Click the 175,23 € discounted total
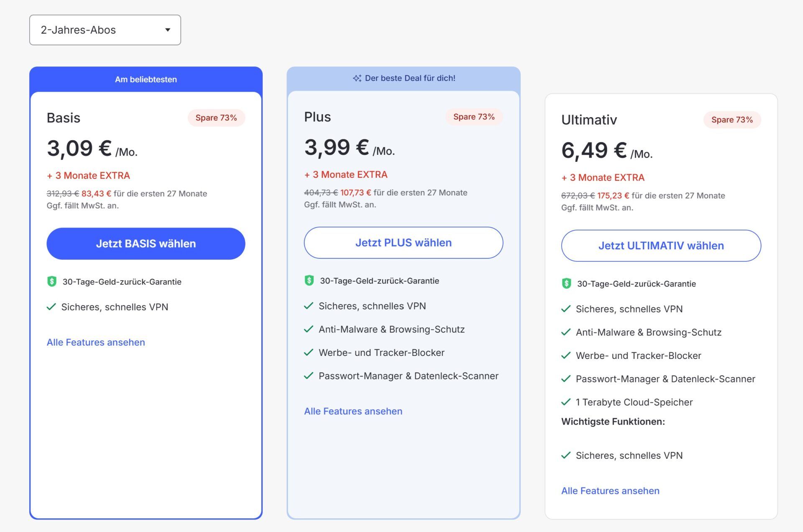 pyautogui.click(x=613, y=196)
